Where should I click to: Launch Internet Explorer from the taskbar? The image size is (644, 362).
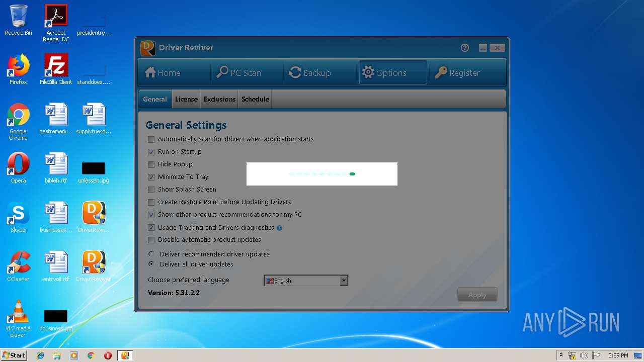[40, 355]
